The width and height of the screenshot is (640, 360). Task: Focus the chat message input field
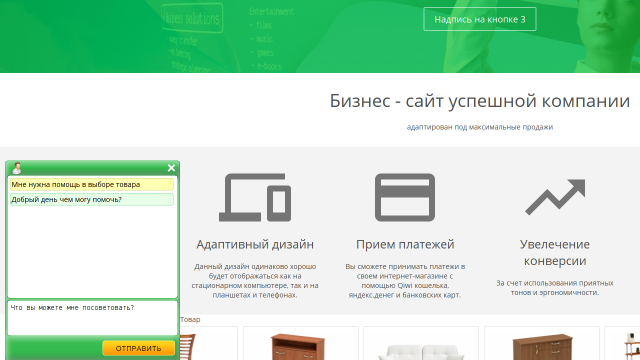92,318
